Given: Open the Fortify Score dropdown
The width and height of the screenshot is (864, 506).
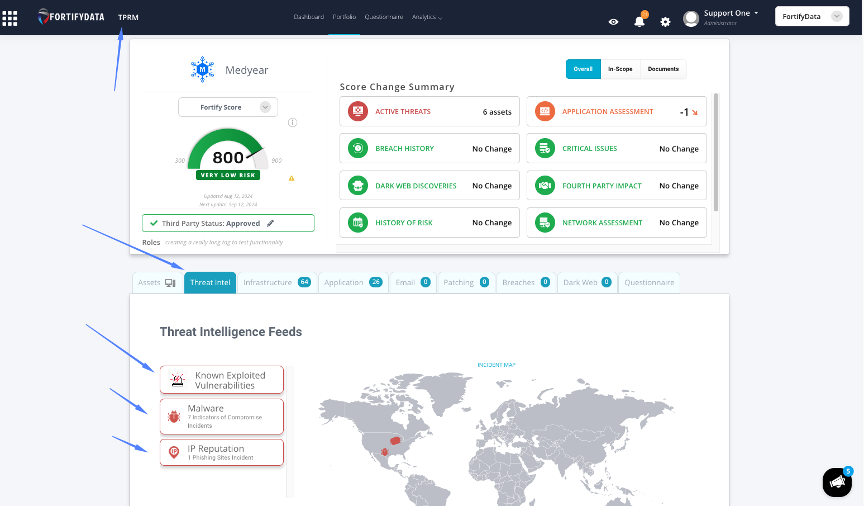Looking at the screenshot, I should click(228, 107).
